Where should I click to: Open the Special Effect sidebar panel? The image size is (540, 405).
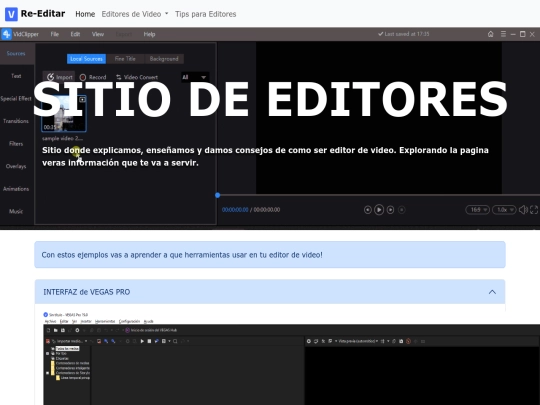pyautogui.click(x=16, y=98)
